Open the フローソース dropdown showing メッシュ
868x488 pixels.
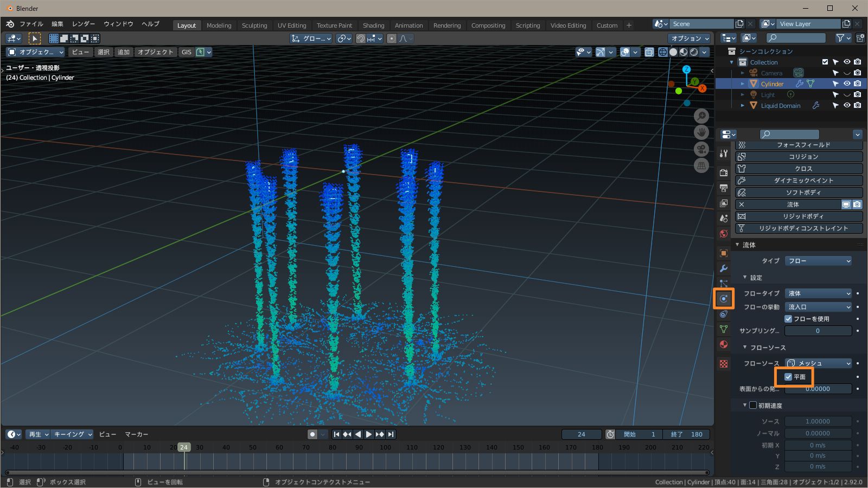[818, 363]
